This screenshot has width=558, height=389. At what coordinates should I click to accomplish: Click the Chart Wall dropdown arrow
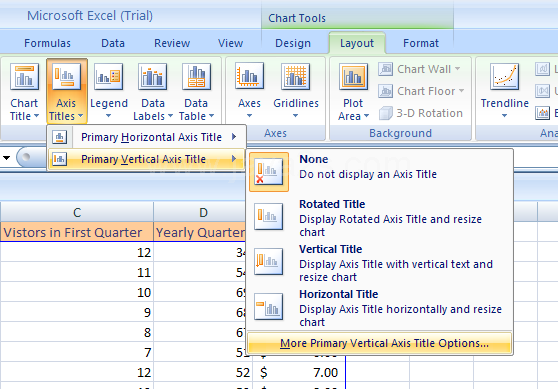[458, 69]
